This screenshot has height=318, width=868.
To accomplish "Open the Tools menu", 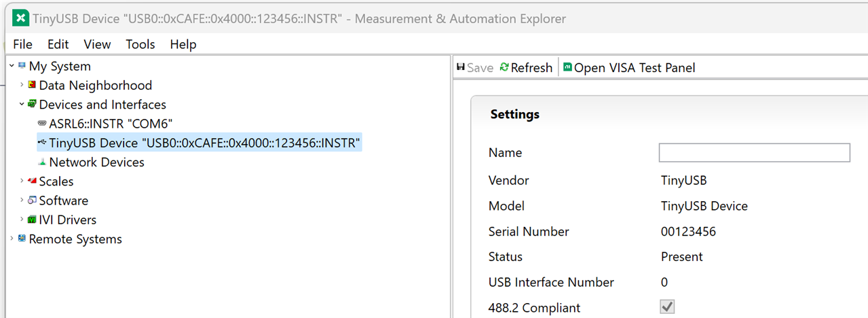I will click(140, 44).
